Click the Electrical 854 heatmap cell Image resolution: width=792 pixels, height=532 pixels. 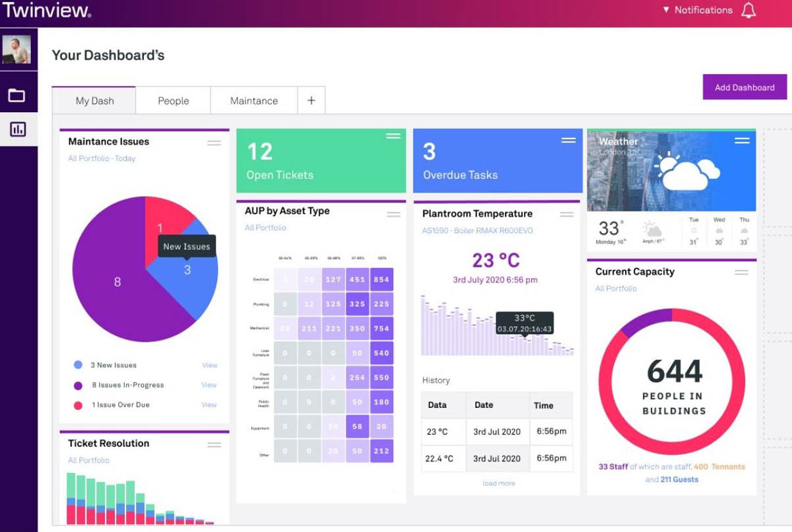pos(381,279)
